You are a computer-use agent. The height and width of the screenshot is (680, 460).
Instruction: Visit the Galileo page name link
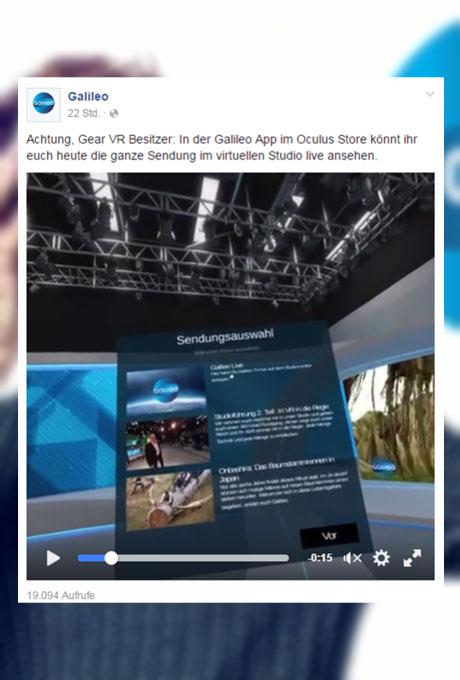pos(88,96)
